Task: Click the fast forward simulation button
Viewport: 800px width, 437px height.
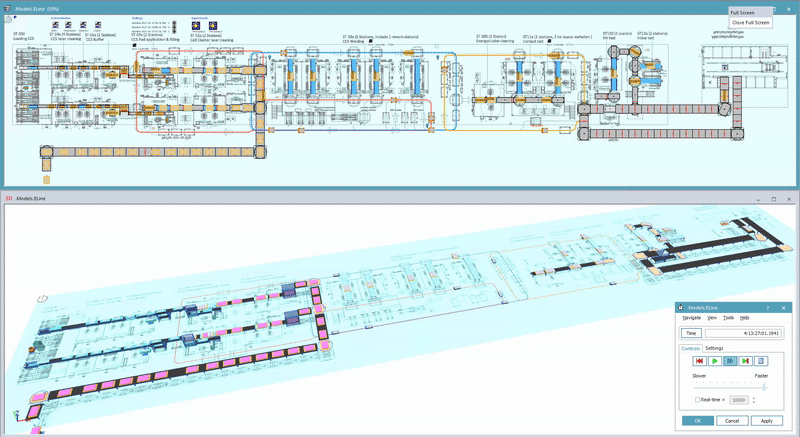Action: pos(730,361)
